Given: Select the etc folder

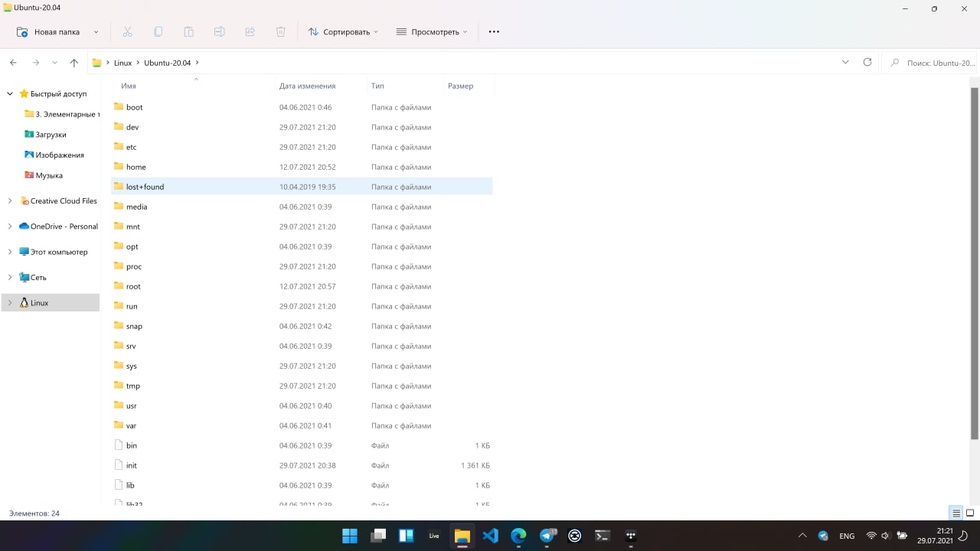Looking at the screenshot, I should point(302,147).
